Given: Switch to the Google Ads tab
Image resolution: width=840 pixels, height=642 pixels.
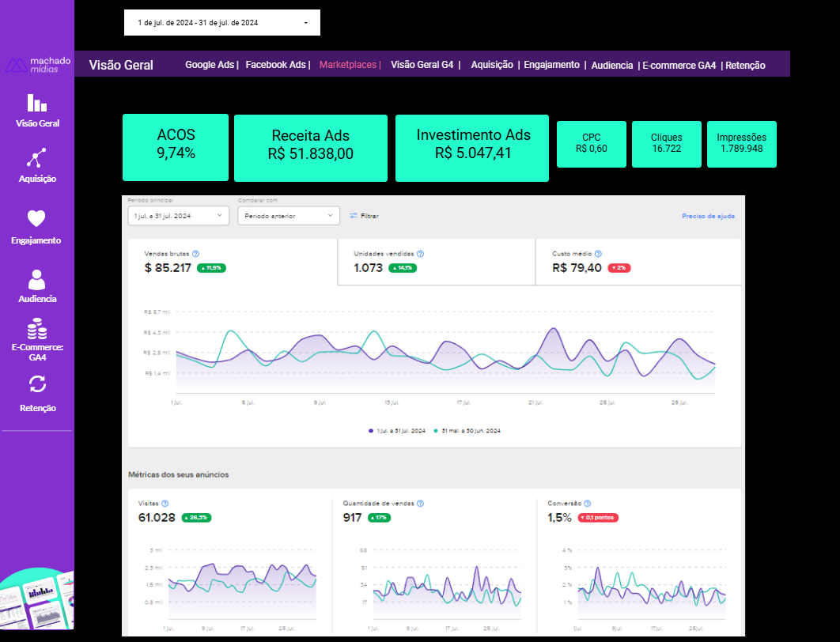Looking at the screenshot, I should 210,65.
